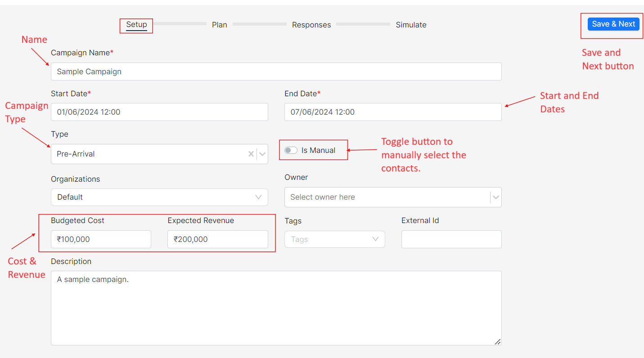The height and width of the screenshot is (358, 644).
Task: Click the Is Manual label text
Action: tap(318, 150)
